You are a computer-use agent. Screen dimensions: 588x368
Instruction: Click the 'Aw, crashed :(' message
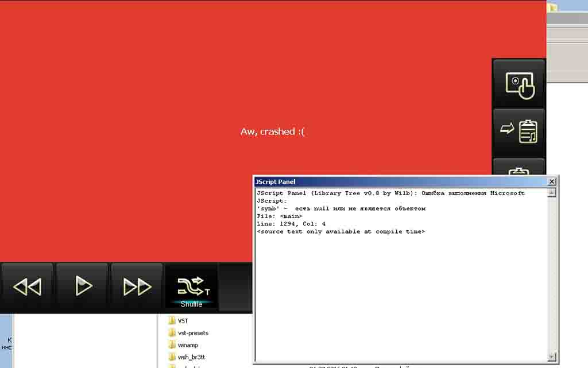coord(273,131)
